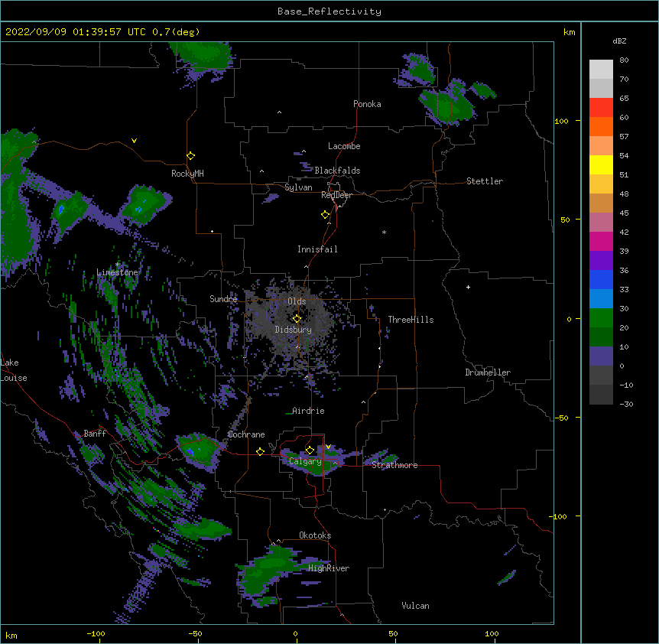Click the Calgary label
Screen dimensions: 659x644
[x=305, y=461]
